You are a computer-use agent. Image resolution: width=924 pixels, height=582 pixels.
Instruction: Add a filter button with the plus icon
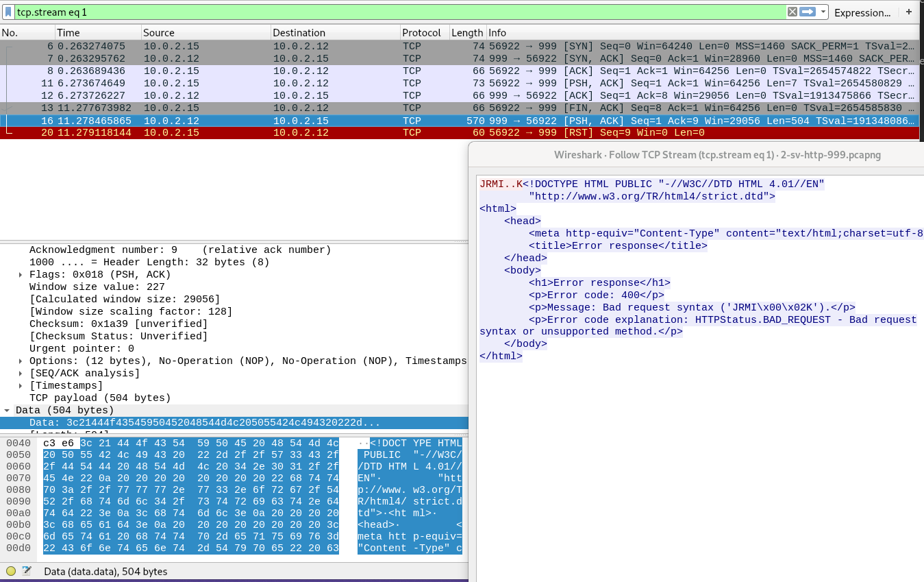click(x=909, y=12)
